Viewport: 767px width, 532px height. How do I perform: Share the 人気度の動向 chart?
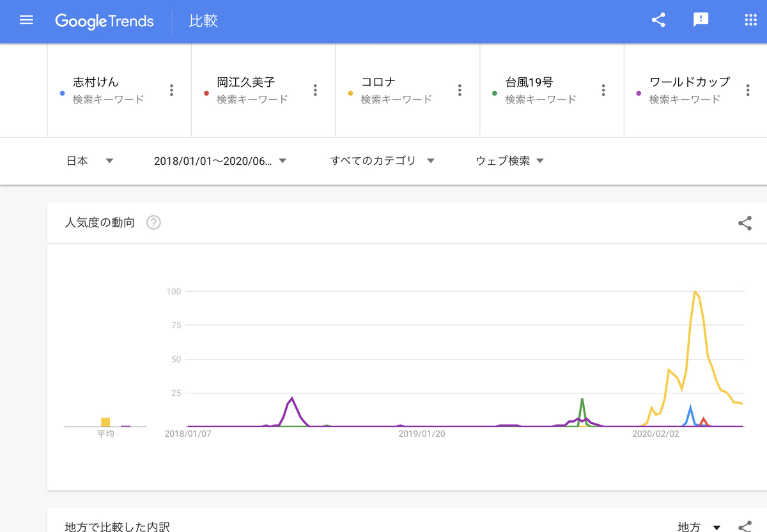(x=745, y=223)
